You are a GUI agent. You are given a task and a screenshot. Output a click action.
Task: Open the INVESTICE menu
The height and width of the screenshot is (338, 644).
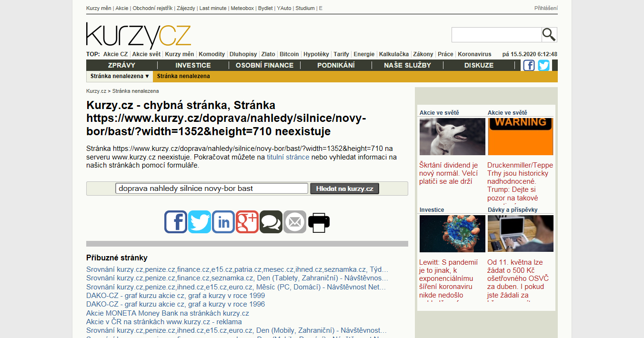point(193,65)
